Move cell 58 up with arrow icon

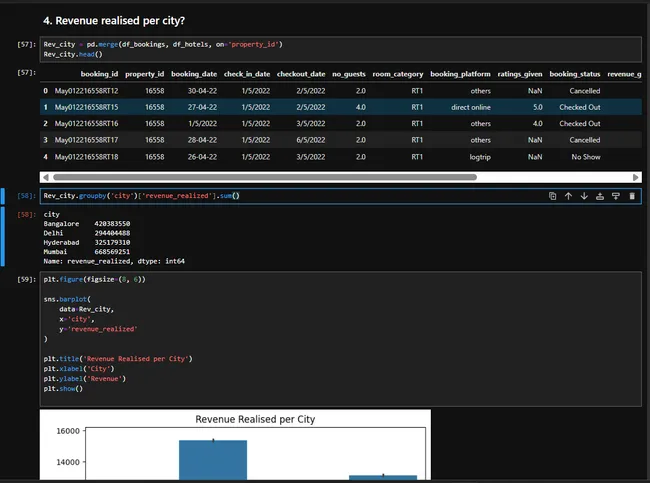568,196
